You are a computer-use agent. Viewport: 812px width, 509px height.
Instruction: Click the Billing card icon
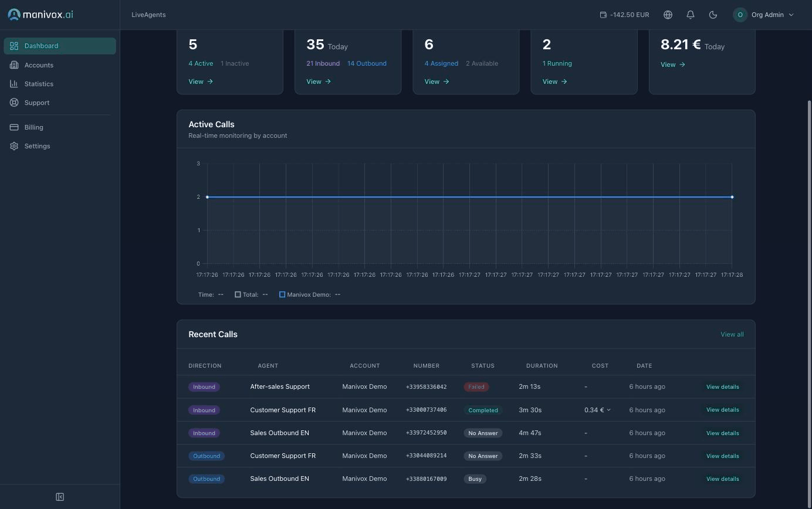coord(14,127)
